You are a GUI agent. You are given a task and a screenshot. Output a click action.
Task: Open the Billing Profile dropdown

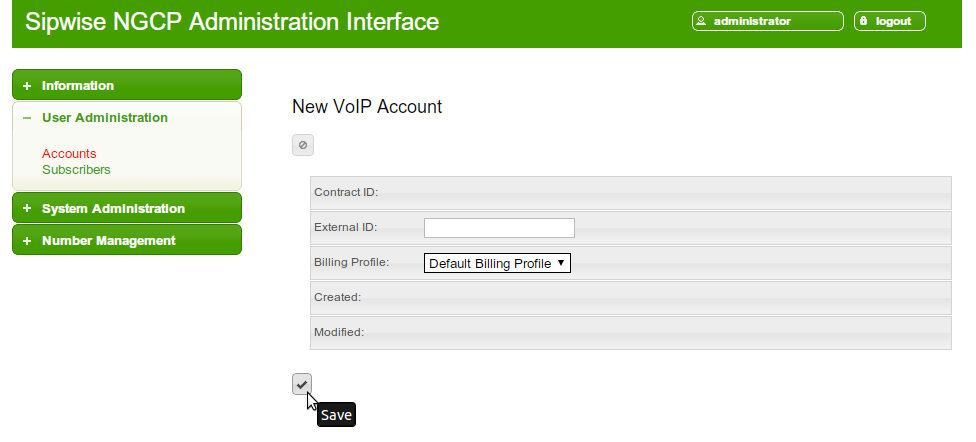tap(497, 263)
